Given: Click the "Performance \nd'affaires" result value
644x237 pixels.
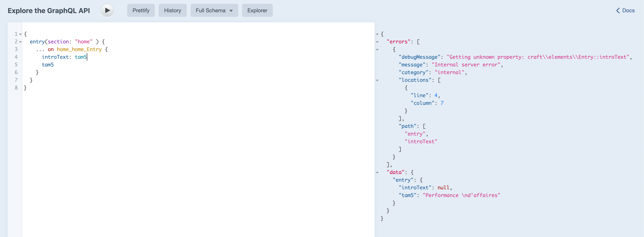Looking at the screenshot, I should point(461,195).
